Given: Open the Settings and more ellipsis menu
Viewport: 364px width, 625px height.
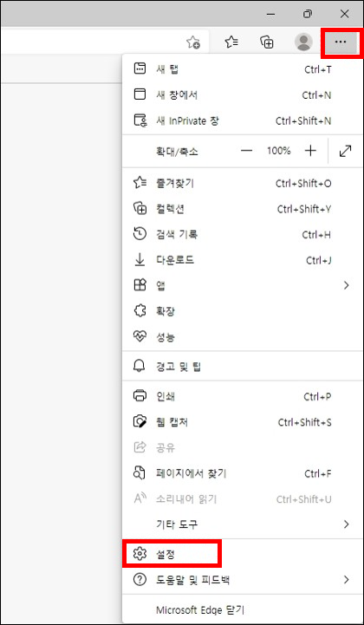Looking at the screenshot, I should point(341,42).
